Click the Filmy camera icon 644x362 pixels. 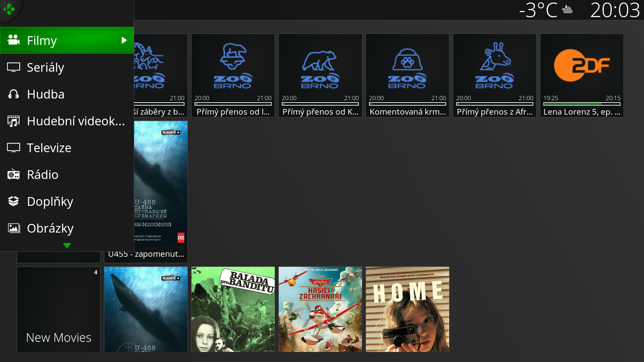pyautogui.click(x=13, y=40)
